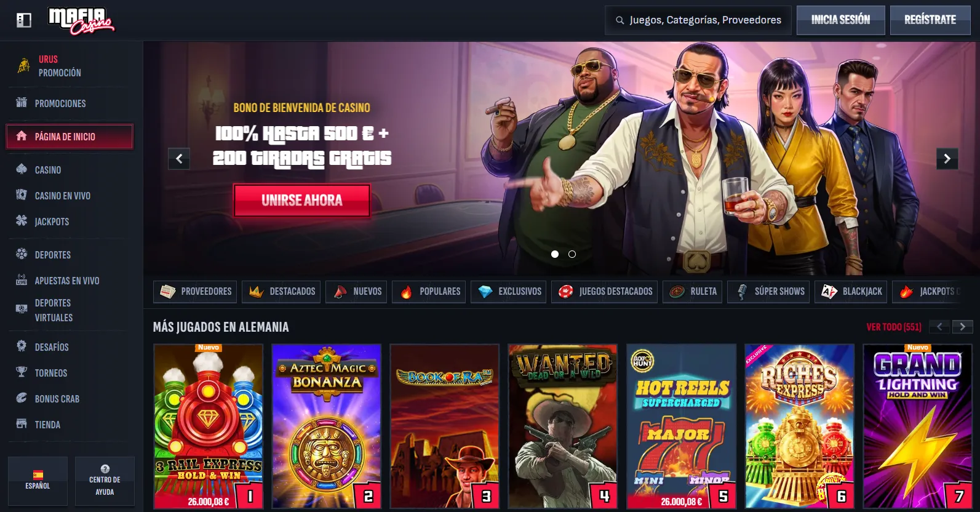Show previous banner slide
Screen dimensions: 980x512
click(x=179, y=159)
